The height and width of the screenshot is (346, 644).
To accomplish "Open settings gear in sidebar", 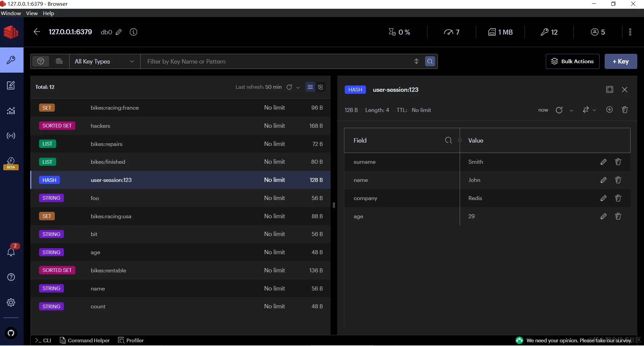I will pos(11,302).
